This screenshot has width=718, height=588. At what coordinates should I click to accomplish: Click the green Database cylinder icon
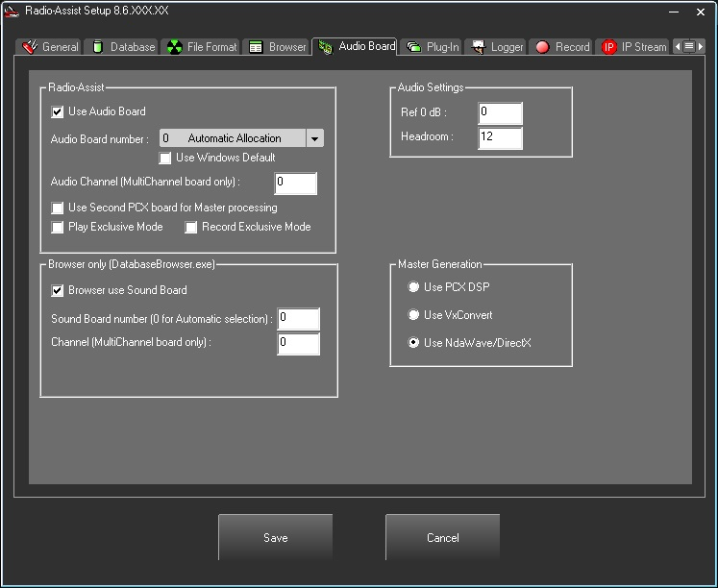98,47
